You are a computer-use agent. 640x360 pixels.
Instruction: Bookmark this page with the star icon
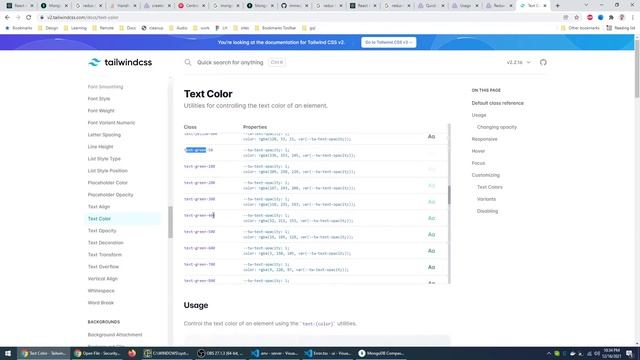(x=576, y=18)
